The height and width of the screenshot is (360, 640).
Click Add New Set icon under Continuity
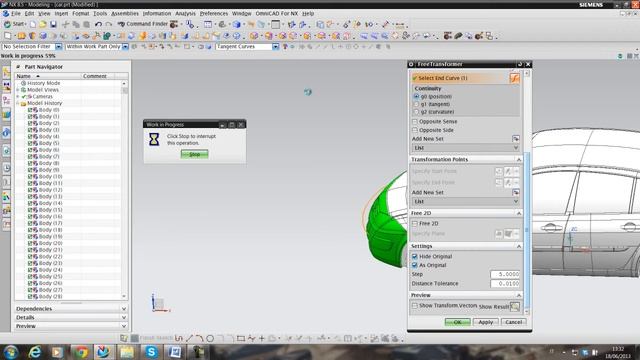pyautogui.click(x=516, y=139)
